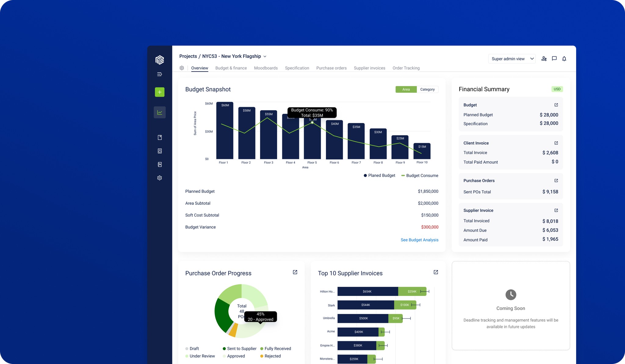Switch to Supplier invoices tab
The width and height of the screenshot is (625, 364).
point(370,68)
